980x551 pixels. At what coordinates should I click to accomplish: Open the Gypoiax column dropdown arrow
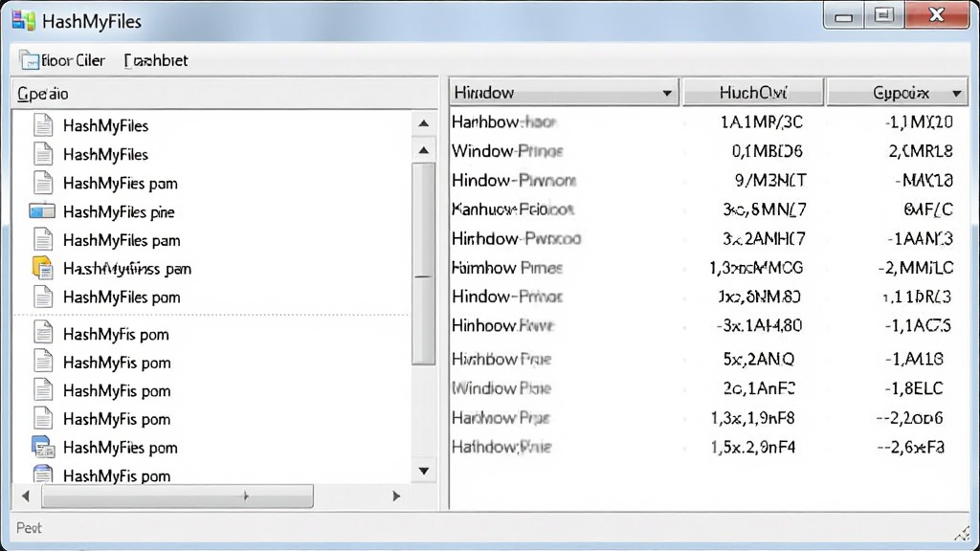(957, 94)
